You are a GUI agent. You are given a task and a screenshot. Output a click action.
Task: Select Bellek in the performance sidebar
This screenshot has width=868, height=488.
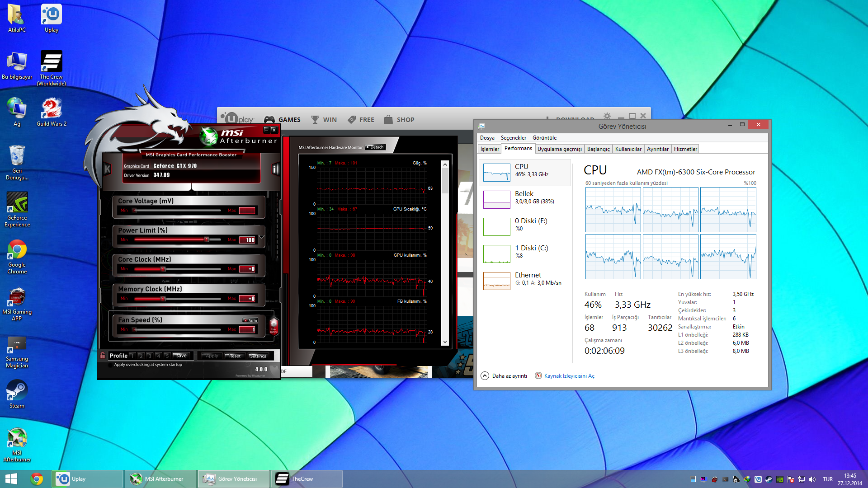coord(525,199)
